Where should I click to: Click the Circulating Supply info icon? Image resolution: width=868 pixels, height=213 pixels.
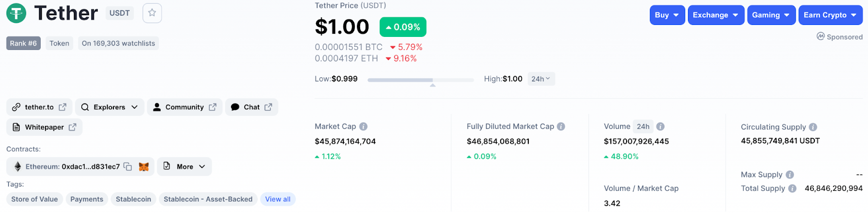point(813,127)
